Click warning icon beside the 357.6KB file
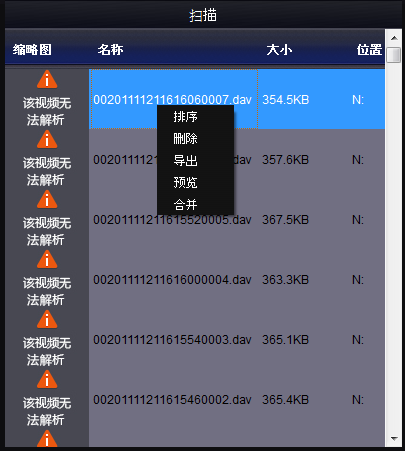405x451 pixels. pyautogui.click(x=47, y=139)
